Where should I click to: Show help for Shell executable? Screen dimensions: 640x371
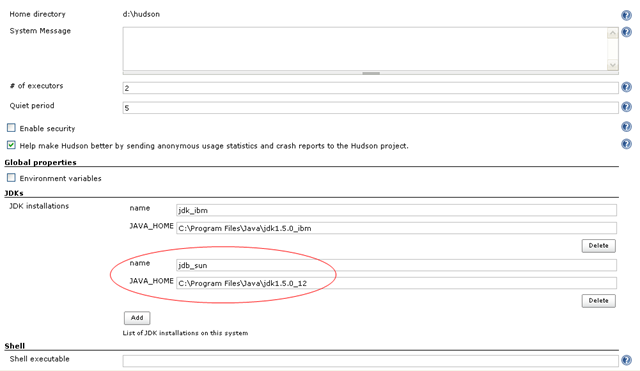[626, 360]
